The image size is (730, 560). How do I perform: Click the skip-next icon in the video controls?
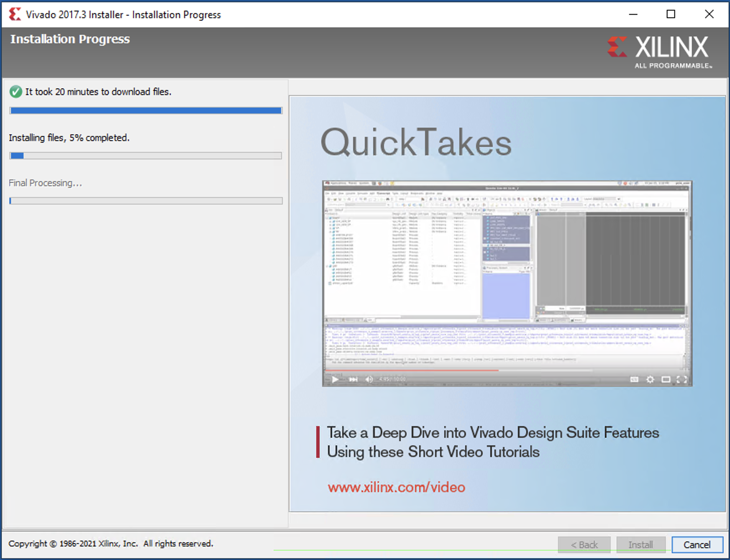coord(353,379)
